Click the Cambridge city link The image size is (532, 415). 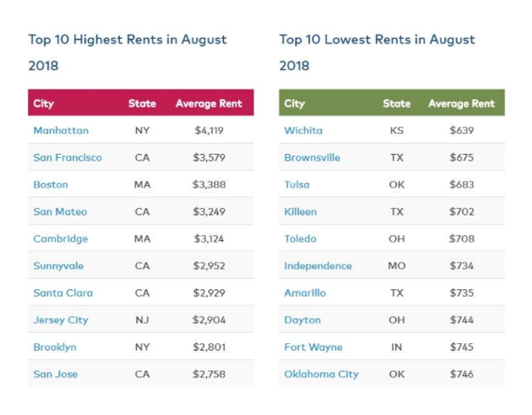pyautogui.click(x=61, y=238)
